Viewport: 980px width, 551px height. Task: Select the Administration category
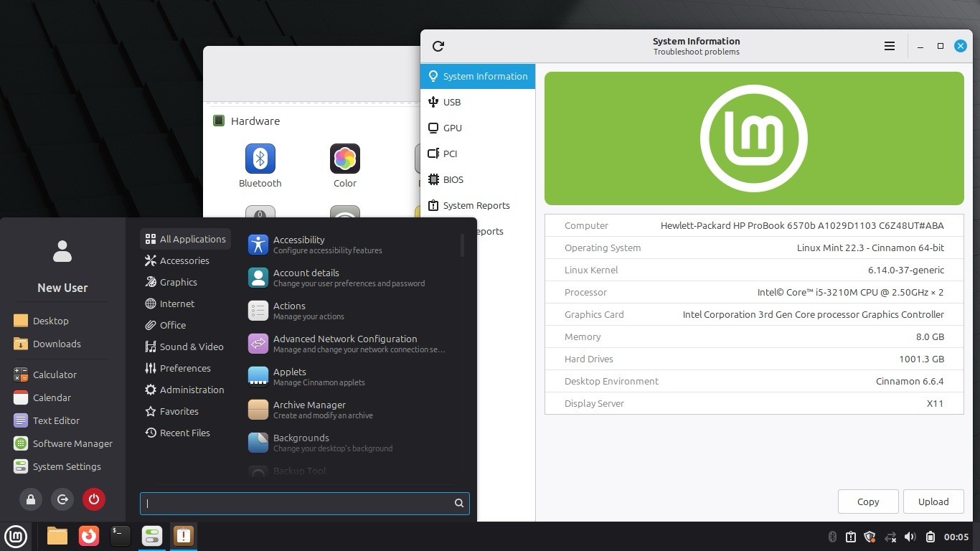pyautogui.click(x=185, y=390)
